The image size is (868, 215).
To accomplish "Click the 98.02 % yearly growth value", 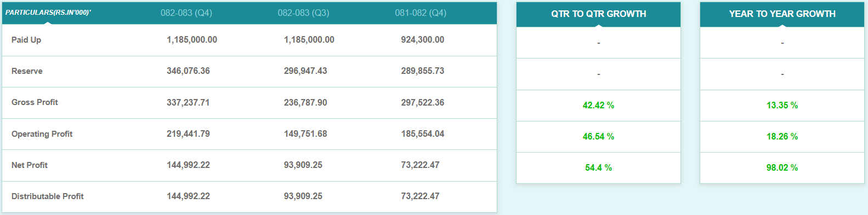I will [782, 168].
